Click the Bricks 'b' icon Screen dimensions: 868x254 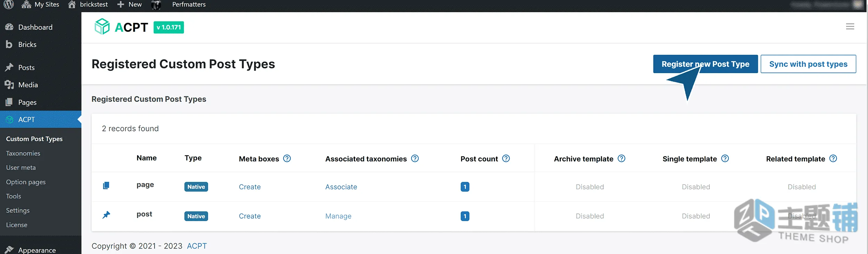9,44
